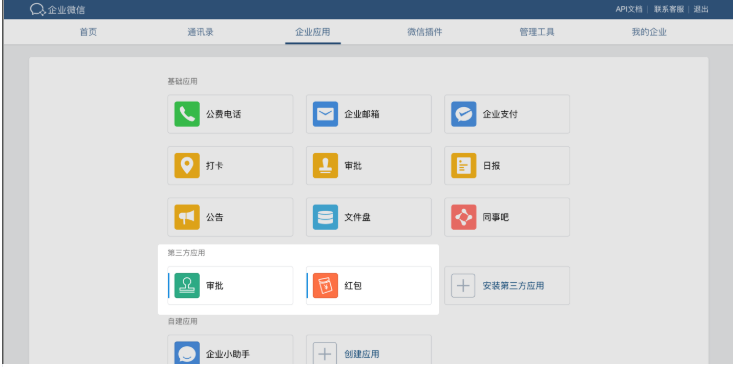The image size is (733, 367).
Task: Open the 企业小助手 chat bubble icon
Action: click(187, 353)
